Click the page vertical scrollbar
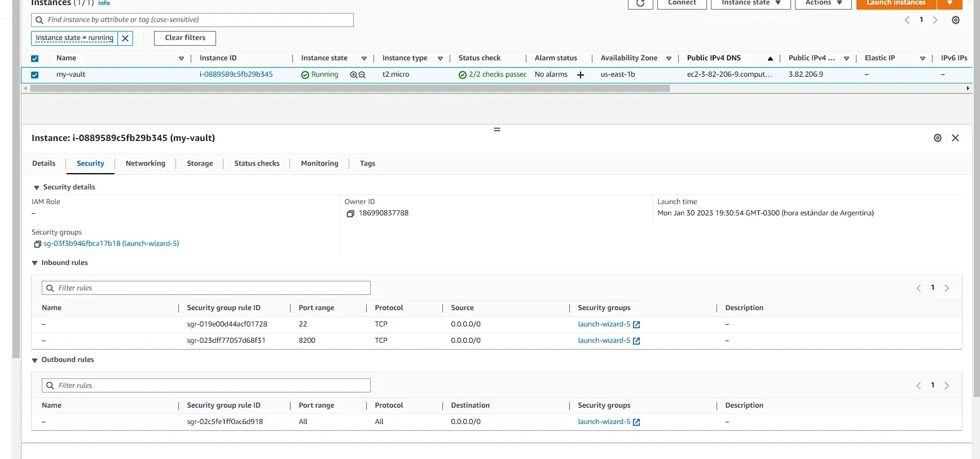 coord(976,197)
